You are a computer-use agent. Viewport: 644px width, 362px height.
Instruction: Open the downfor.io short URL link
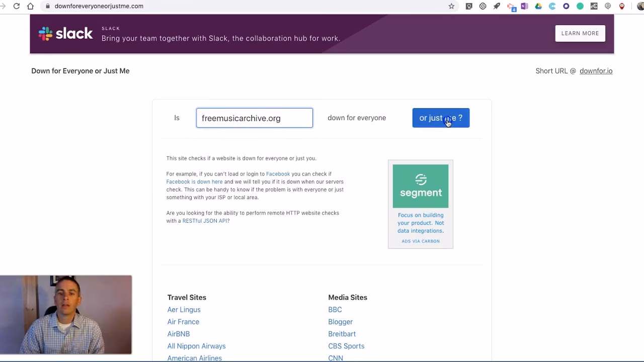tap(596, 71)
